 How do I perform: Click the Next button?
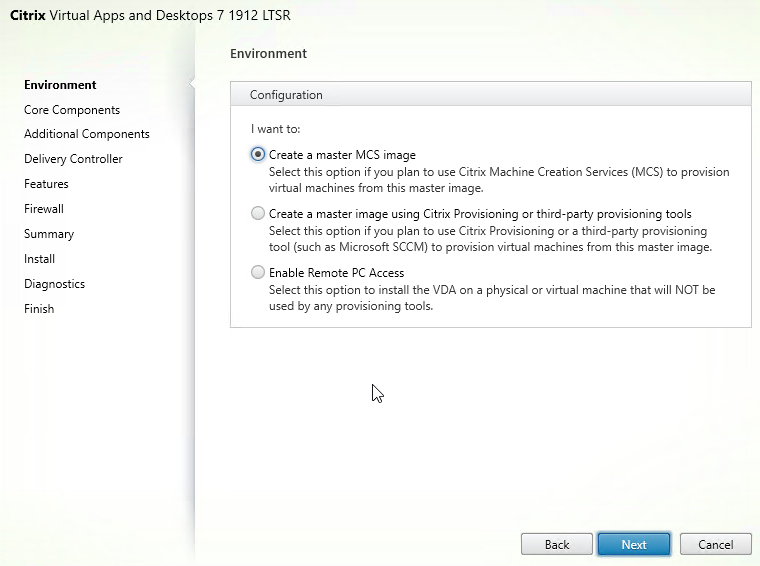pos(634,544)
